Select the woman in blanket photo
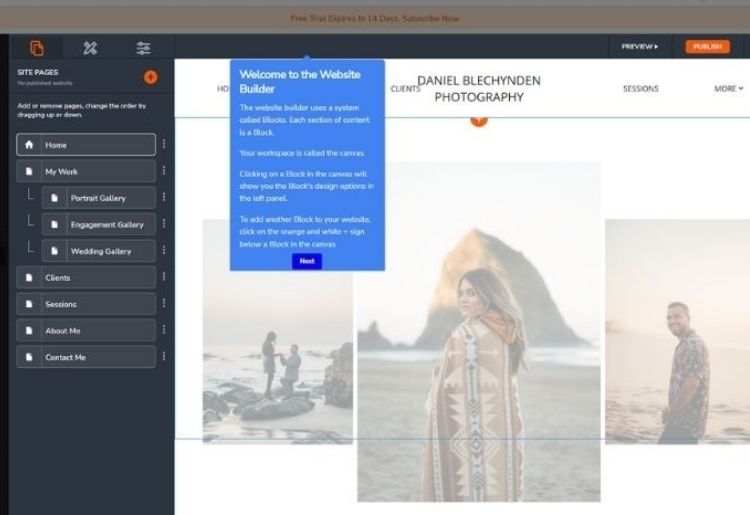Screen dimensions: 750x515 (479, 331)
